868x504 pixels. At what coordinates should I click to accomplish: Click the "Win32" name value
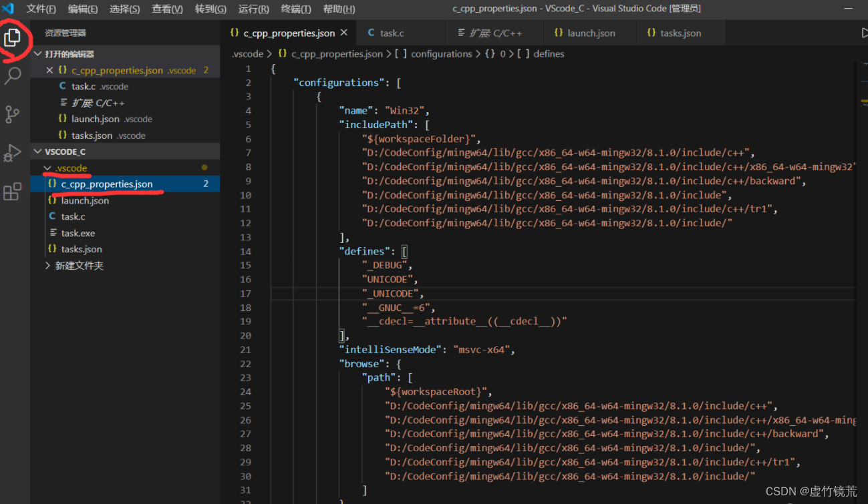[406, 111]
